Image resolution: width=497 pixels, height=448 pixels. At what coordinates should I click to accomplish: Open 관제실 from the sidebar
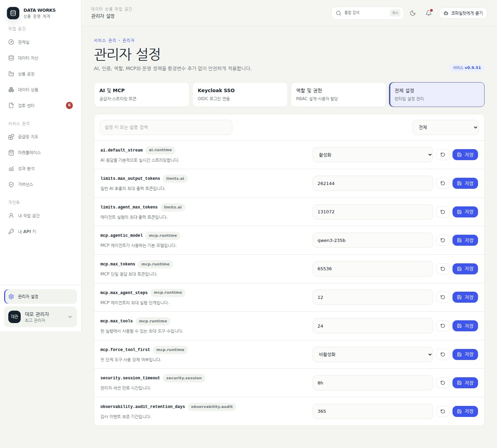click(x=40, y=42)
